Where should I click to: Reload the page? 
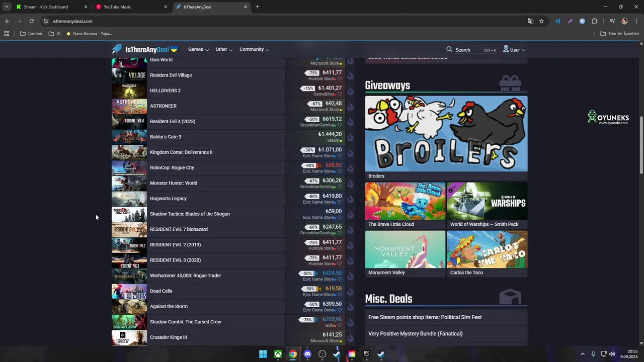pyautogui.click(x=31, y=21)
